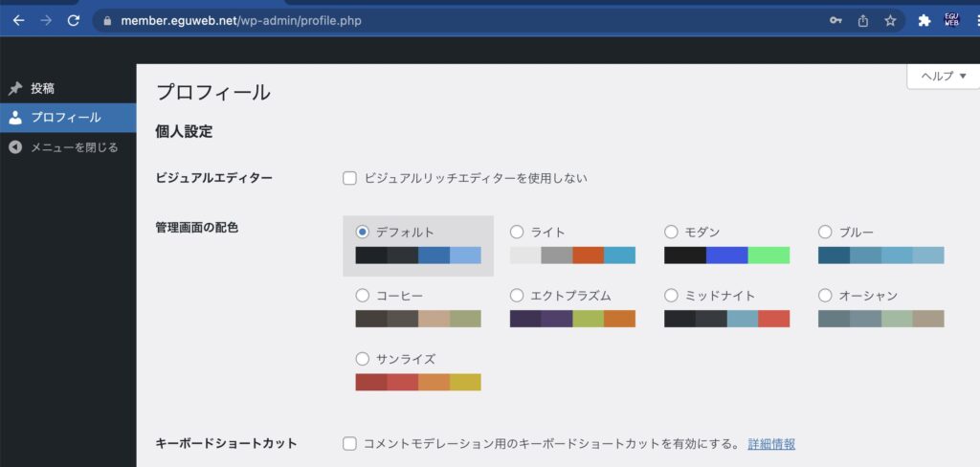
Task: Expand the ヘルプ dropdown tab
Action: click(943, 77)
